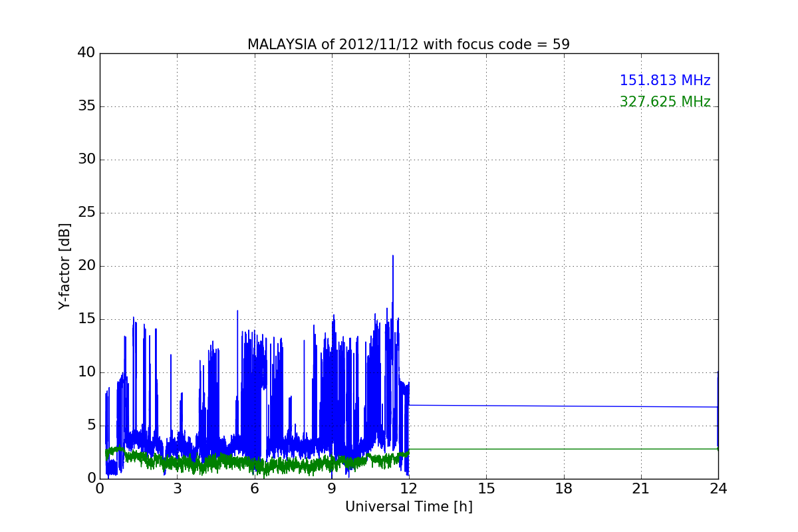Click the y-axis tick label 15
Screen dimensions: 798x532
[x=86, y=319]
